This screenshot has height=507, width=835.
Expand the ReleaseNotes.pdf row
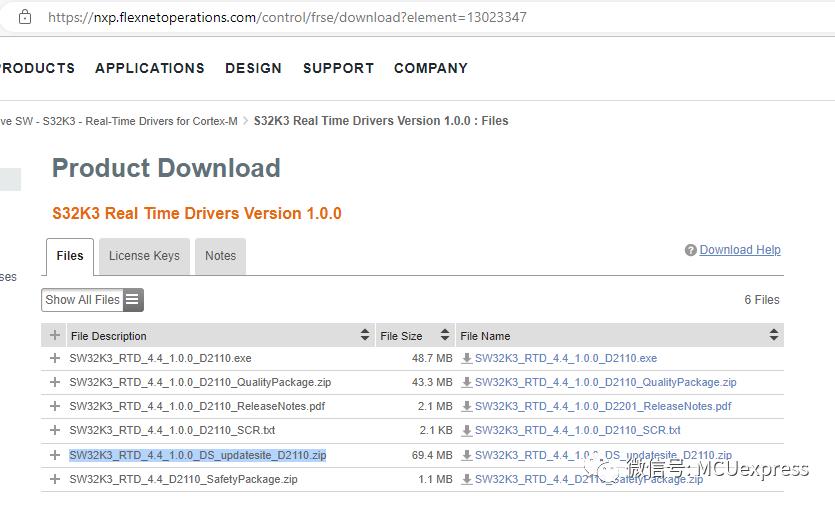tap(54, 406)
